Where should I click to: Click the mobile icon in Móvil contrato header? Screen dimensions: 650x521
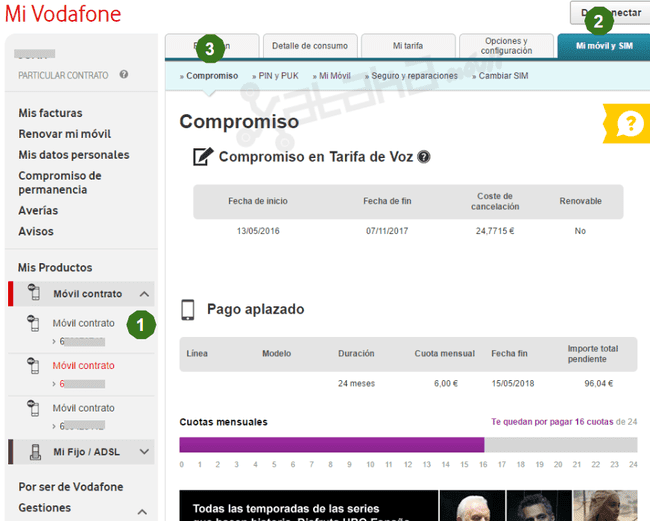tap(34, 292)
